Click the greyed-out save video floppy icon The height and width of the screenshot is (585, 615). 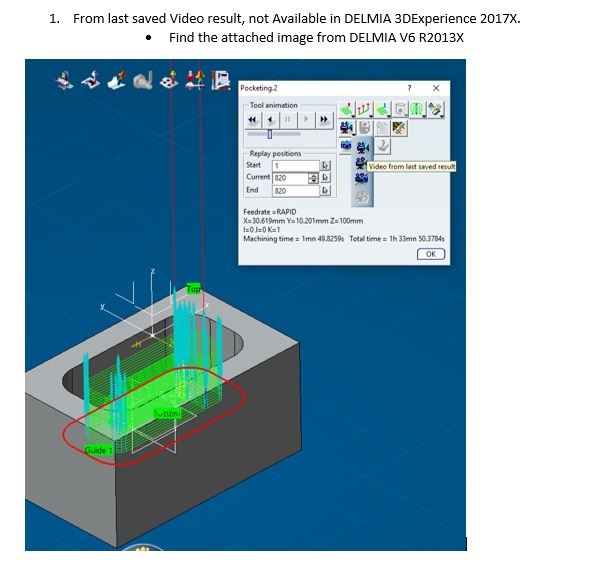(x=364, y=128)
